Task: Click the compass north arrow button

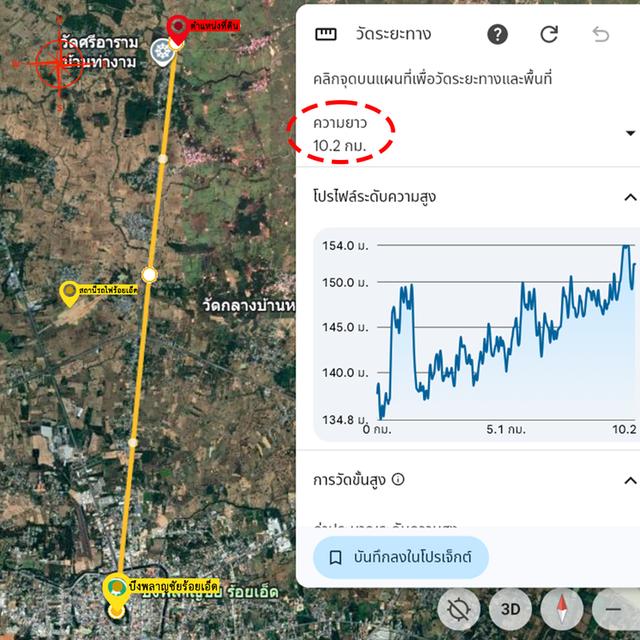Action: click(x=562, y=609)
